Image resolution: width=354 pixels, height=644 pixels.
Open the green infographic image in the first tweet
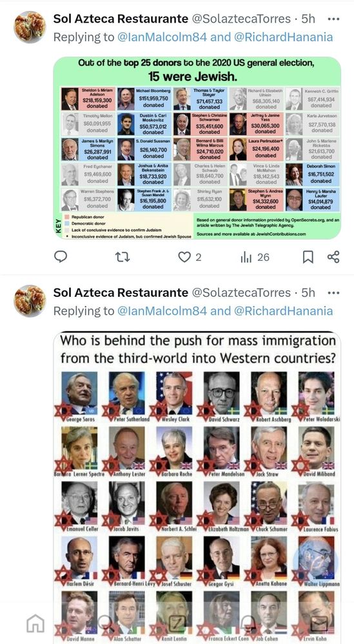pyautogui.click(x=197, y=148)
